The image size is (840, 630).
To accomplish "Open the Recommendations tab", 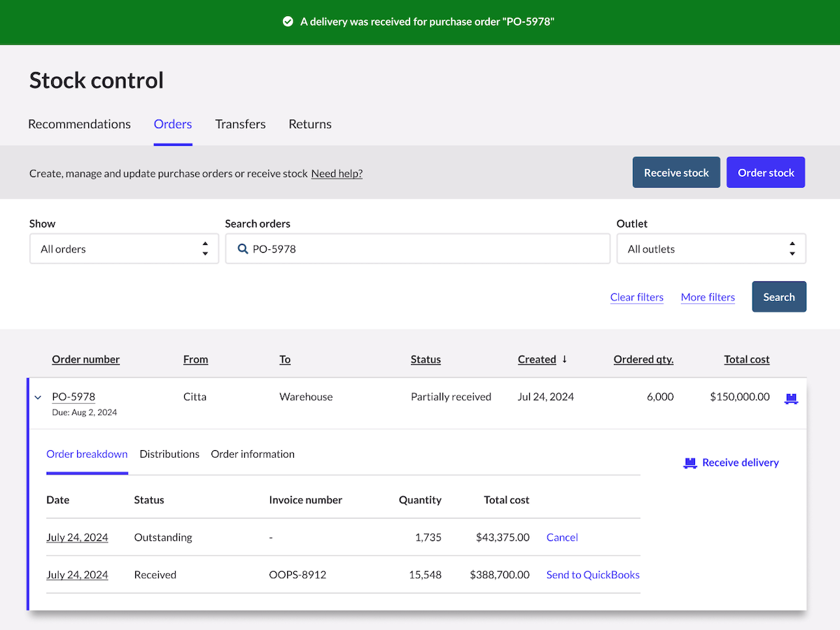I will tap(79, 124).
